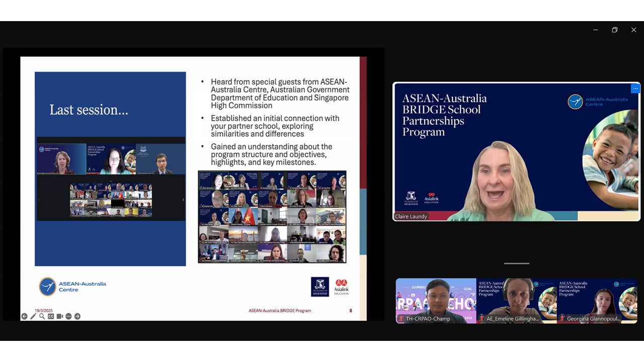This screenshot has width=644, height=362.
Task: Advance to next slide arrow
Action: point(77,316)
